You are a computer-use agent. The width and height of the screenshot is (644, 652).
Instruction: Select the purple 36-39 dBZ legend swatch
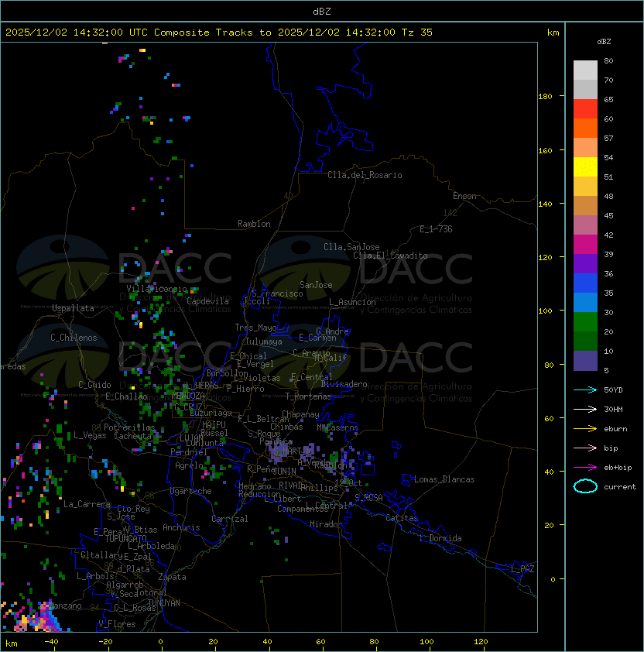click(x=585, y=263)
